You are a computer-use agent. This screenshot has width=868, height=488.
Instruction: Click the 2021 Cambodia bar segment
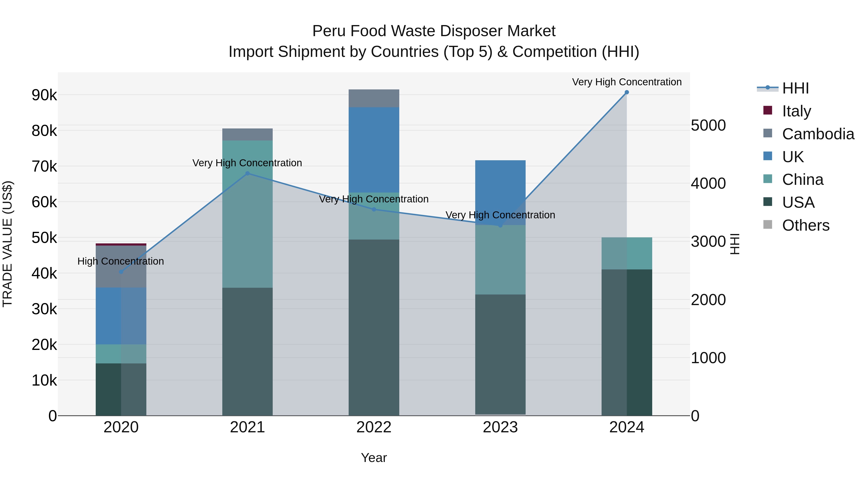(x=247, y=135)
